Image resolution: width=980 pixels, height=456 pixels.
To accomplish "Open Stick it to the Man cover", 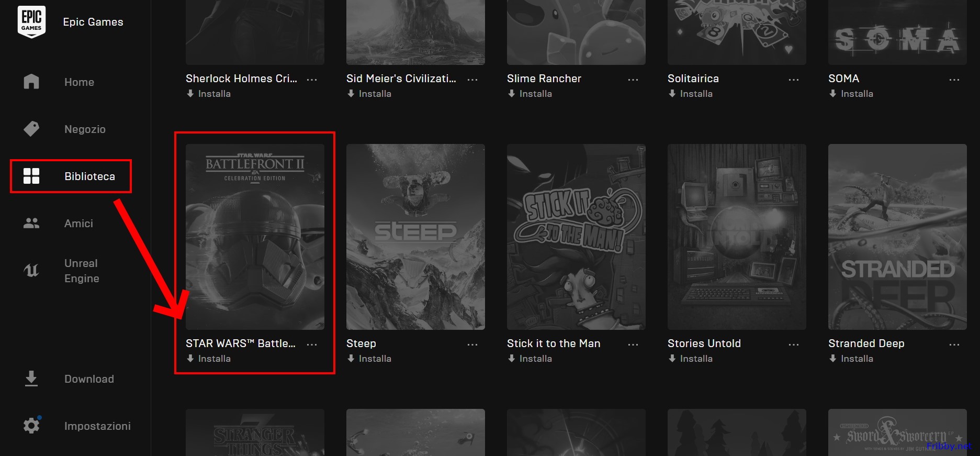I will click(576, 237).
